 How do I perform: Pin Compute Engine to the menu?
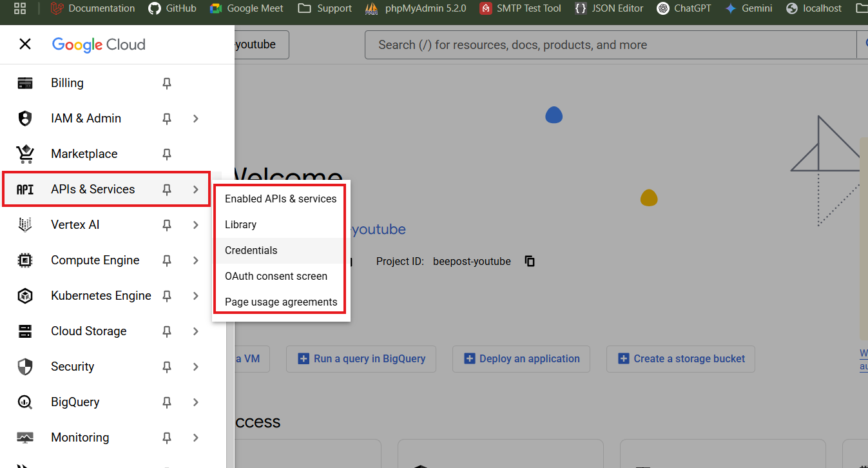coord(167,260)
